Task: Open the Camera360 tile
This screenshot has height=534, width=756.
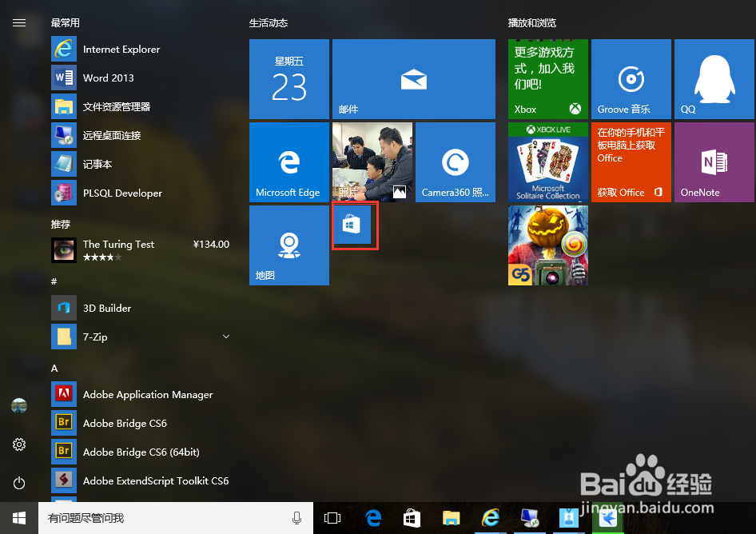Action: pyautogui.click(x=456, y=162)
